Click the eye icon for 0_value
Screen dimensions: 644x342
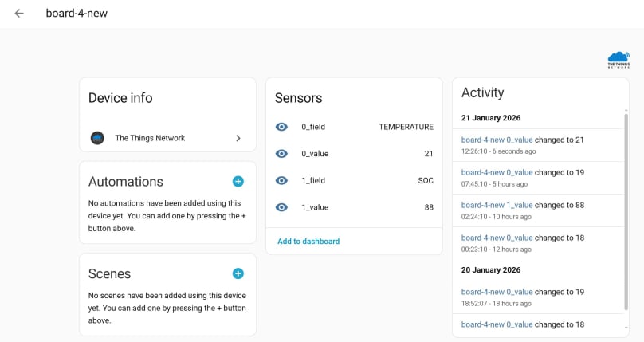point(281,154)
